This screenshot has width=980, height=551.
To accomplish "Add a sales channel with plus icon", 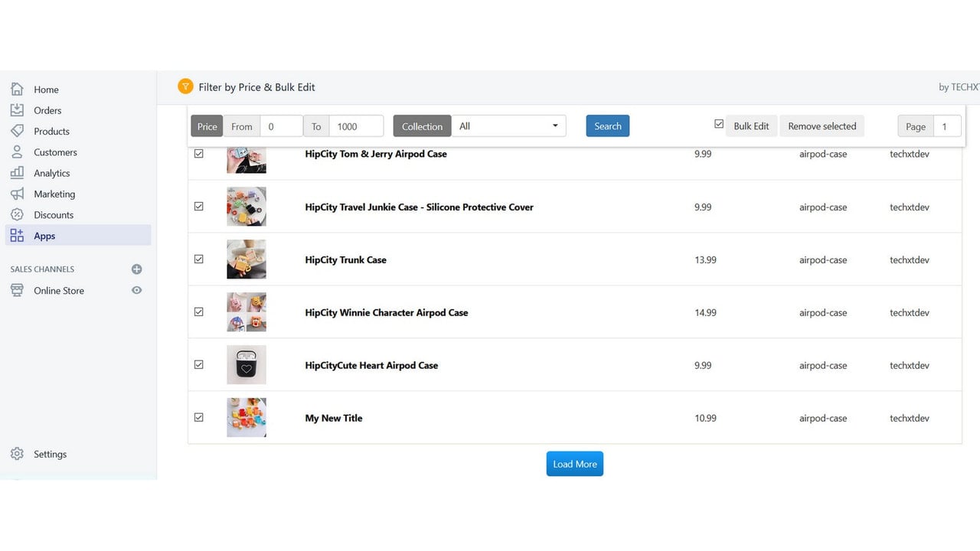I will click(x=136, y=269).
